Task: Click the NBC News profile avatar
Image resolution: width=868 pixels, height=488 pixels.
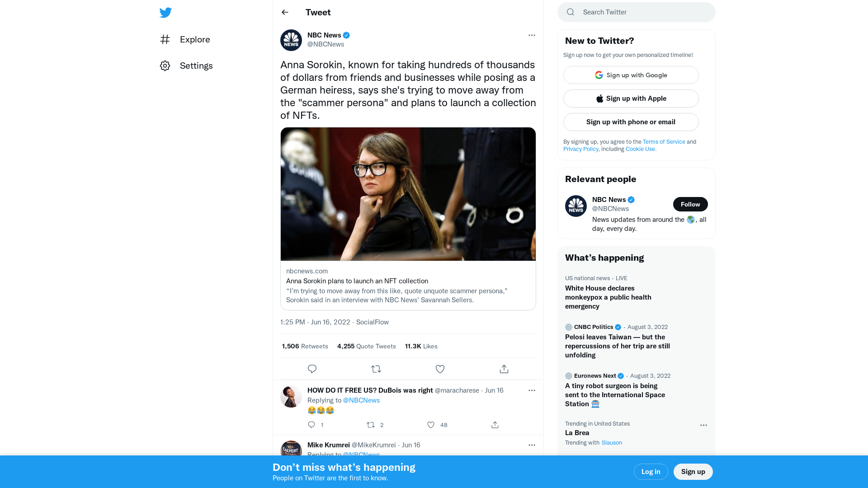Action: pos(291,40)
